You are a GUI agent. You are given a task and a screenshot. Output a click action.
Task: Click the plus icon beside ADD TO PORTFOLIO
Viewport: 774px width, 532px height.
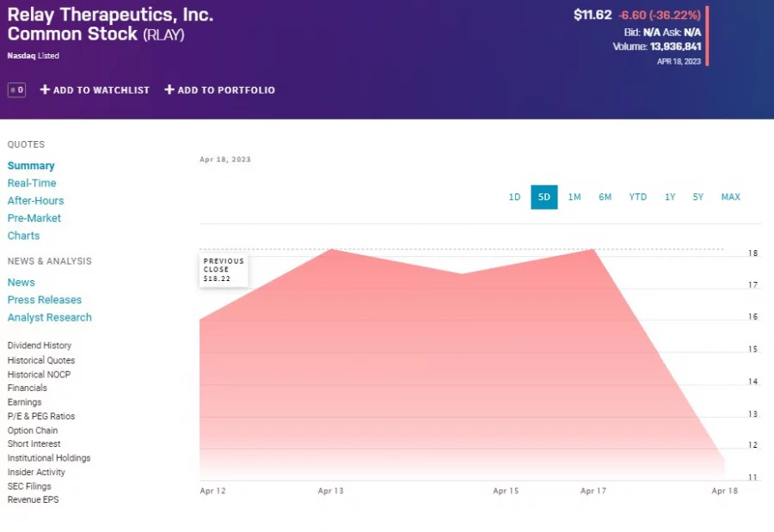(169, 89)
